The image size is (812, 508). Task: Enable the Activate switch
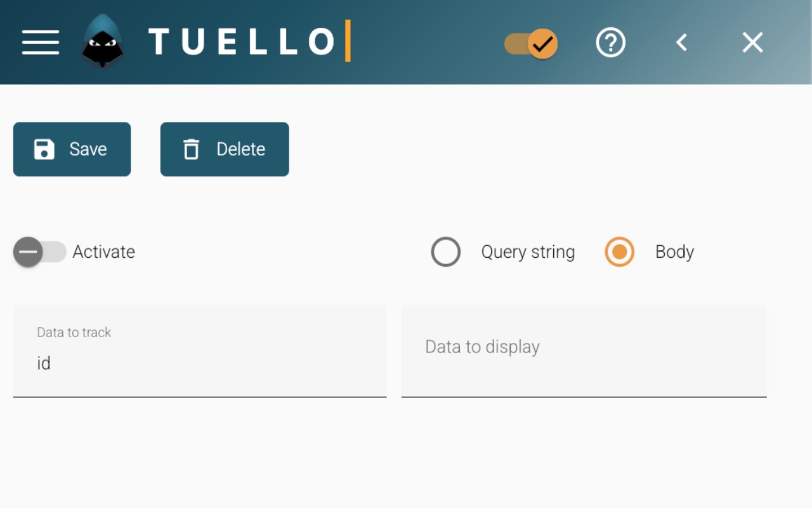click(x=39, y=252)
